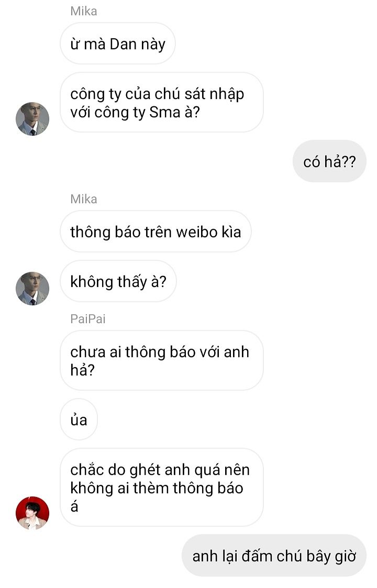Click the word 'đấm' in the last sent message
The image size is (377, 588).
tap(257, 556)
